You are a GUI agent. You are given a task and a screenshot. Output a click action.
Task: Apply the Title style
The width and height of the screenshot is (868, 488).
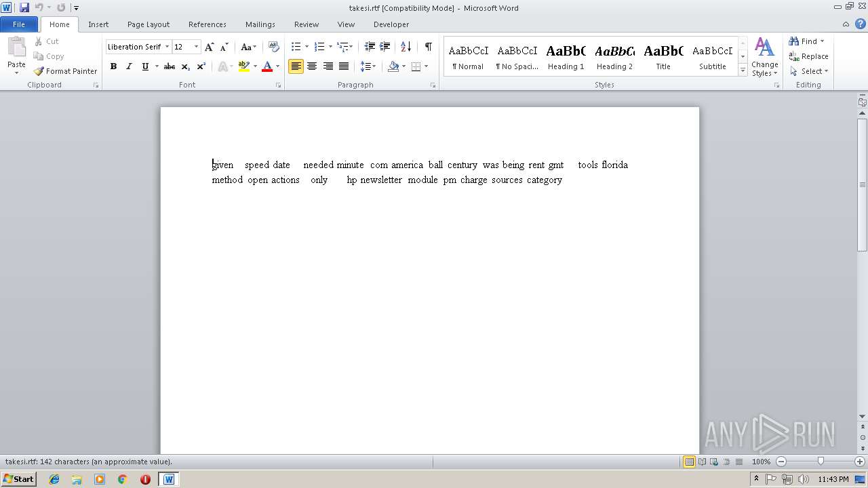click(x=663, y=57)
